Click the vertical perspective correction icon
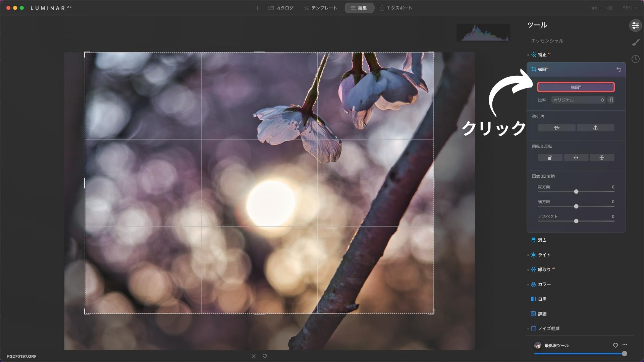Screen dimensions: 644x362 coord(595,128)
